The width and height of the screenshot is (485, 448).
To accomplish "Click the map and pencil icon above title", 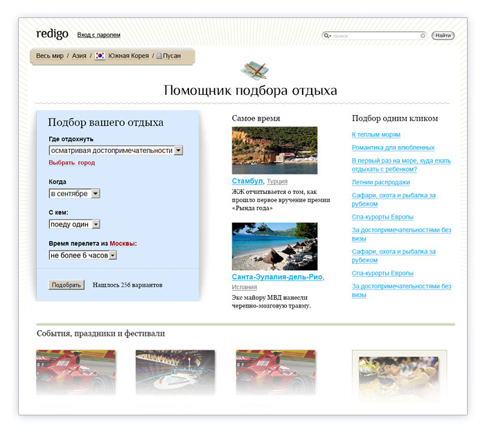I will coord(253,70).
